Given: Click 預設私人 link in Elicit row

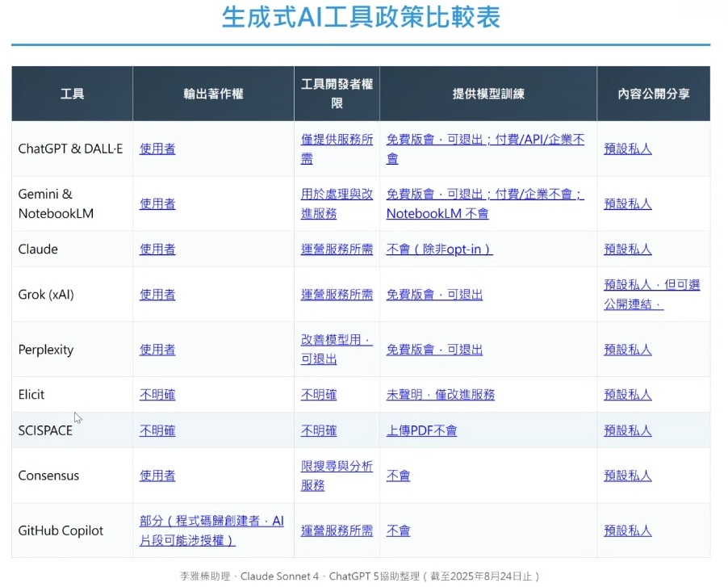Looking at the screenshot, I should click(628, 395).
